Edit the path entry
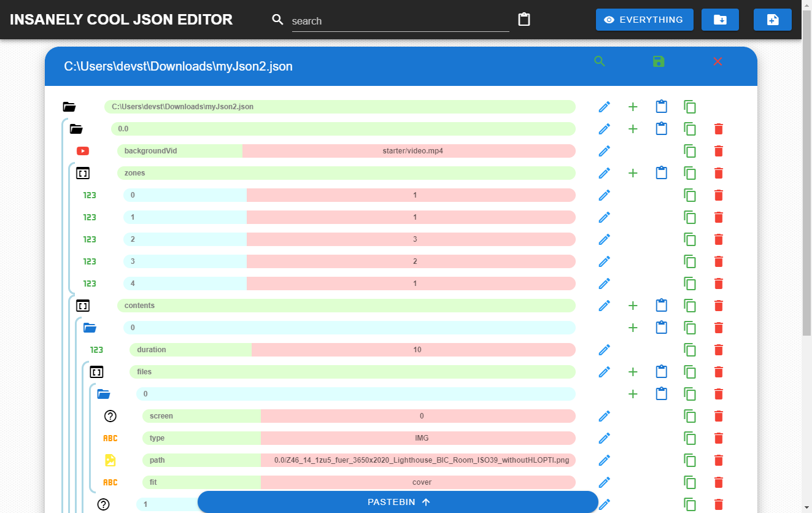The width and height of the screenshot is (812, 513). 605,460
